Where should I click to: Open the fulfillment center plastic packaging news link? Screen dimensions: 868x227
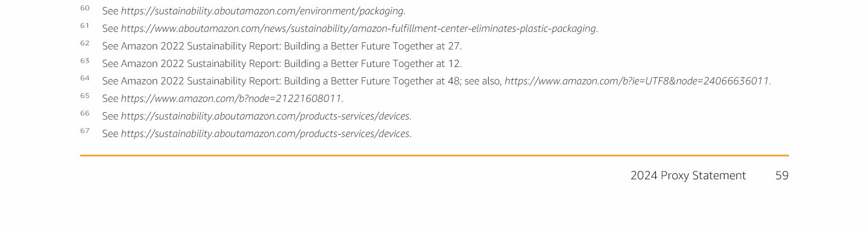pyautogui.click(x=359, y=28)
